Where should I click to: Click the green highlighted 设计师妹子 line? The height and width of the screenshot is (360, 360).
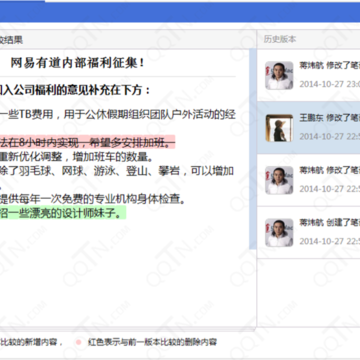(63, 213)
